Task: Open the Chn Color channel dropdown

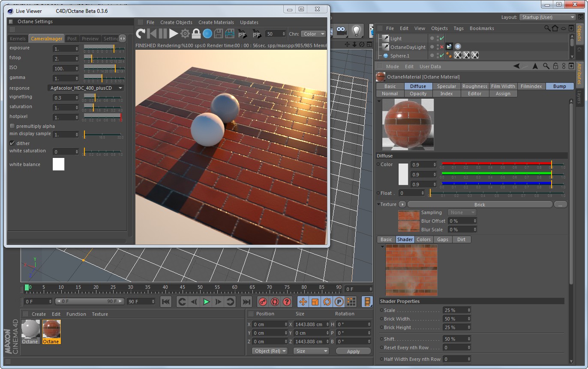Action: point(313,34)
